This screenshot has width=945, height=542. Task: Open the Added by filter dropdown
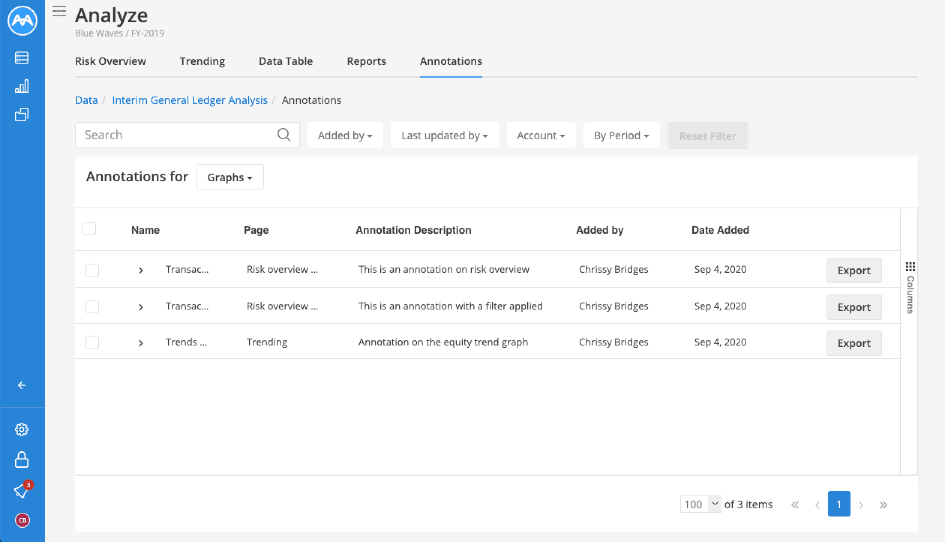[x=345, y=136]
